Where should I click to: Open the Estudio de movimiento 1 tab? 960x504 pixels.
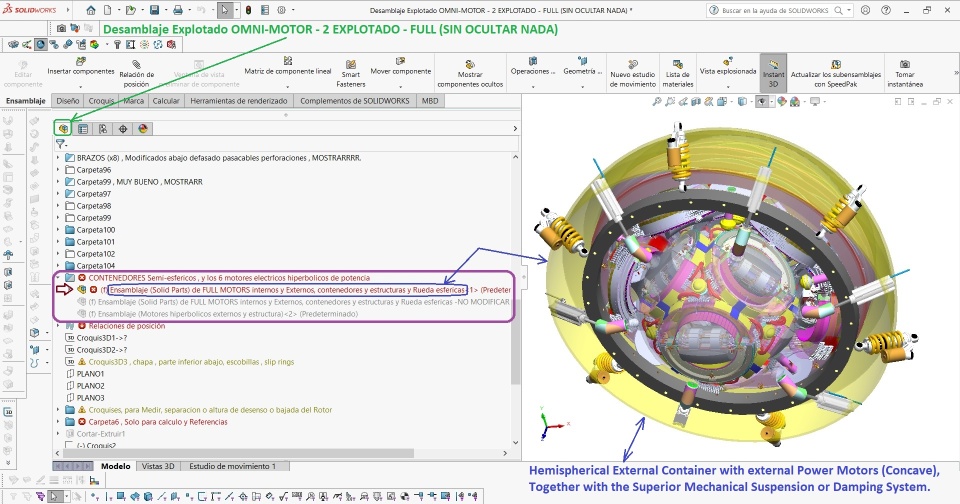click(233, 466)
